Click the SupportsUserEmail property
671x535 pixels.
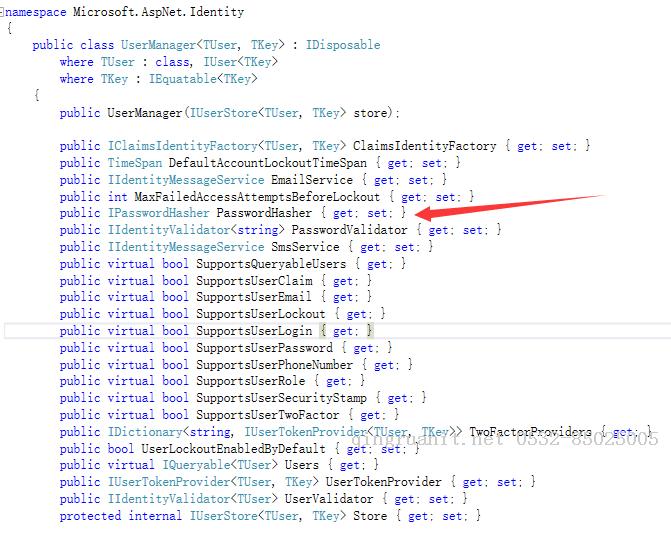(254, 297)
